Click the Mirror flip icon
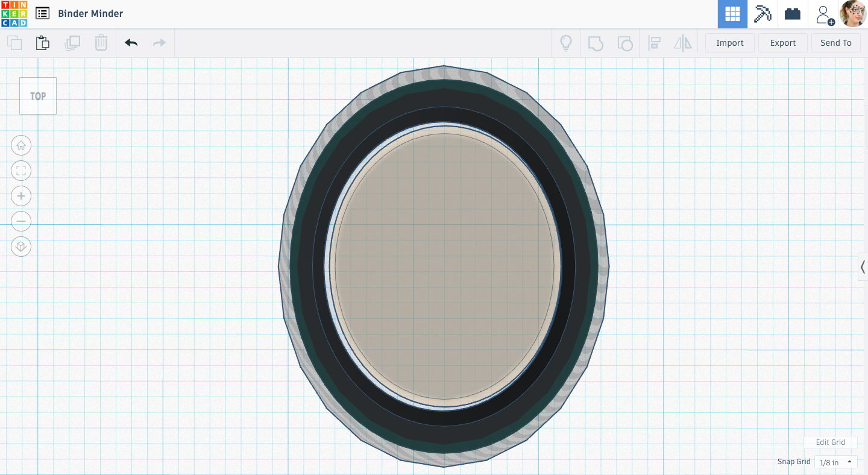This screenshot has width=868, height=475. click(682, 43)
